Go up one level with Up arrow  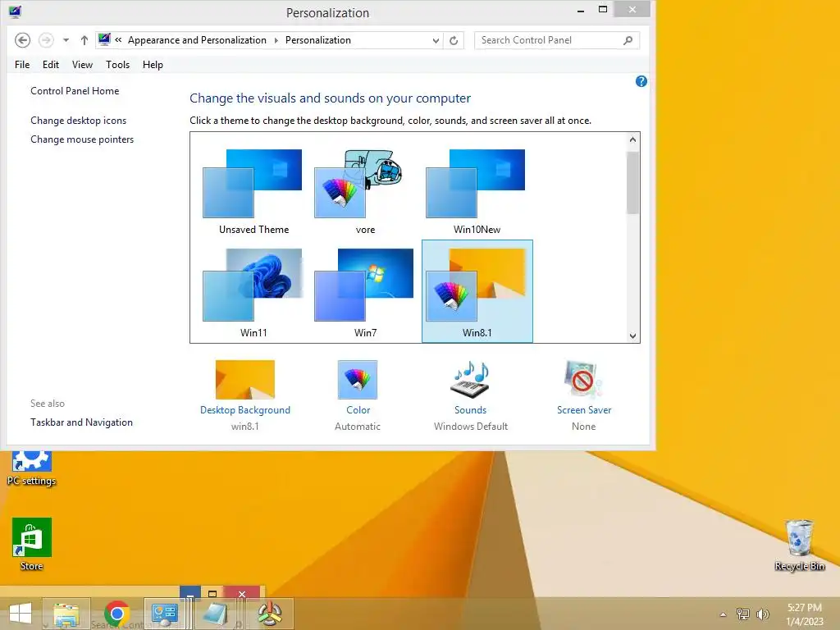coord(84,40)
